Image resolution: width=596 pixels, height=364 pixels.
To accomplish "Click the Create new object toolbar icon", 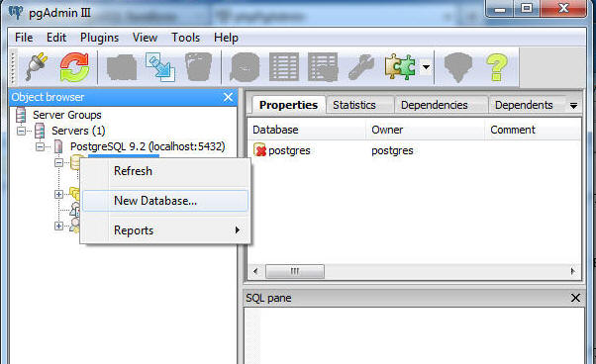I will pyautogui.click(x=160, y=67).
